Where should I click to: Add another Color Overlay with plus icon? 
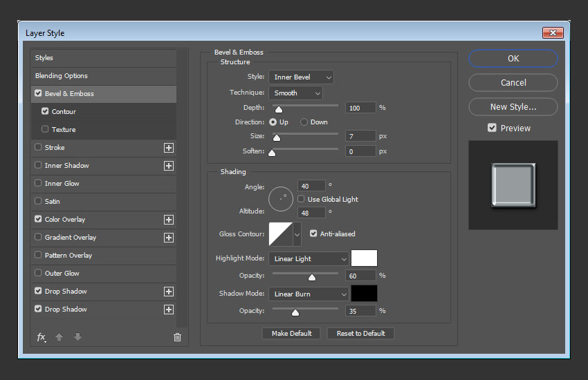168,220
